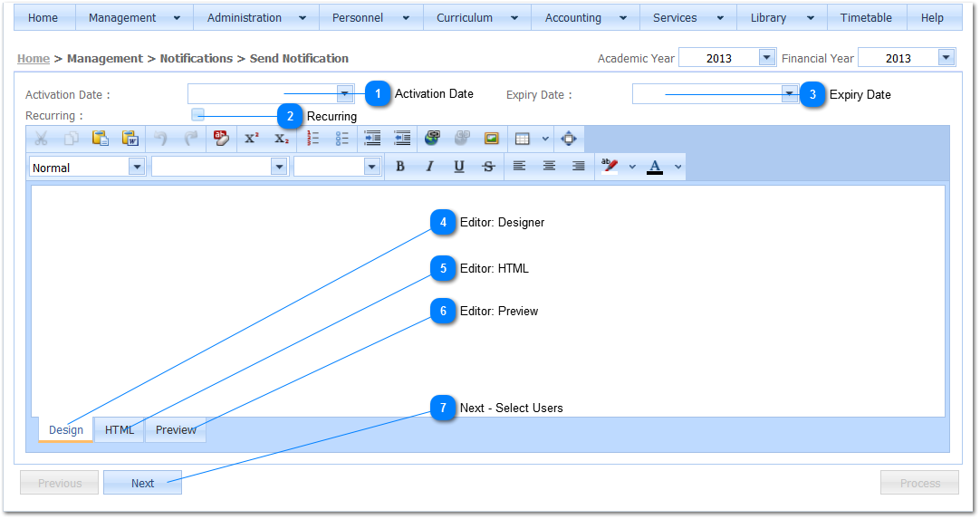Open the Normal parag529 style dropdown
The image size is (980, 519).
click(137, 167)
